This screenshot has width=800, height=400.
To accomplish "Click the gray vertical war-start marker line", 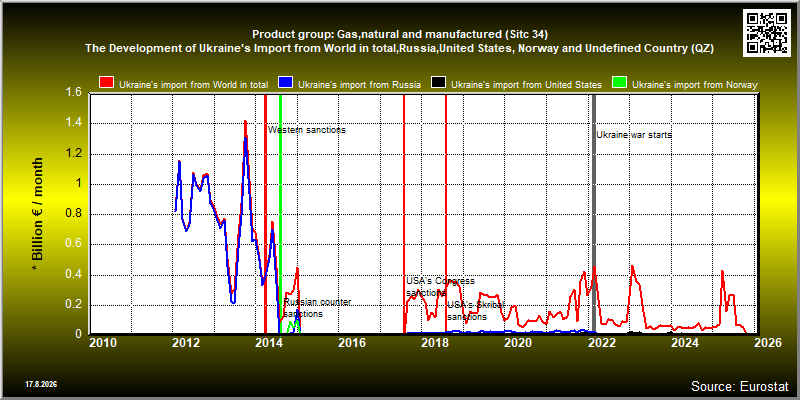I will pyautogui.click(x=594, y=213).
